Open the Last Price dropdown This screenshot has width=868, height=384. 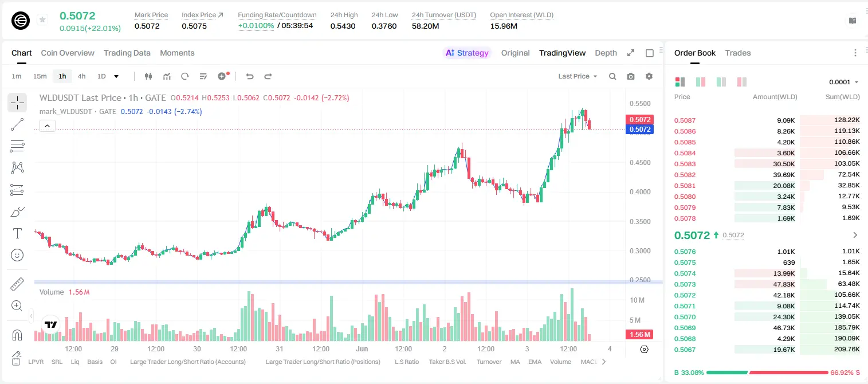578,76
